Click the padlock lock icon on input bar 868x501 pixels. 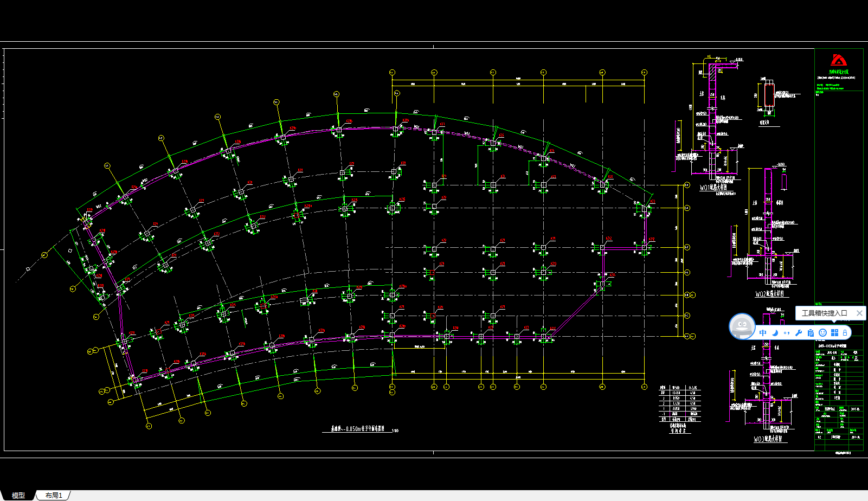click(x=845, y=333)
